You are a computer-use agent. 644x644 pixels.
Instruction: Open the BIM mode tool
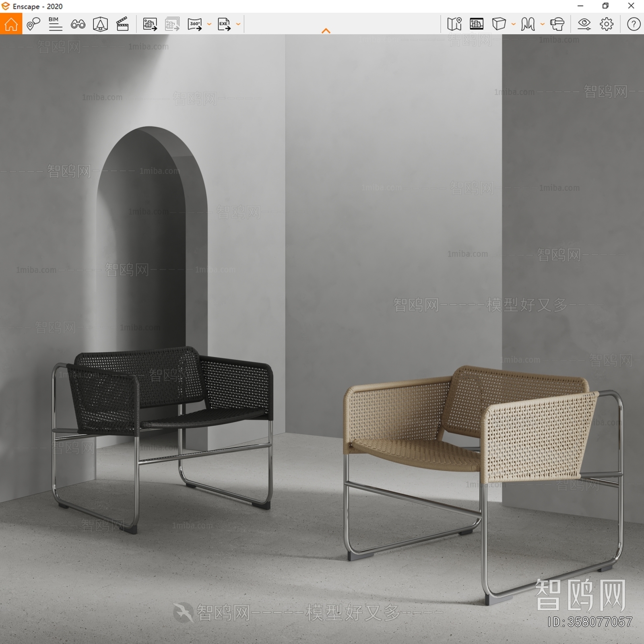(55, 24)
